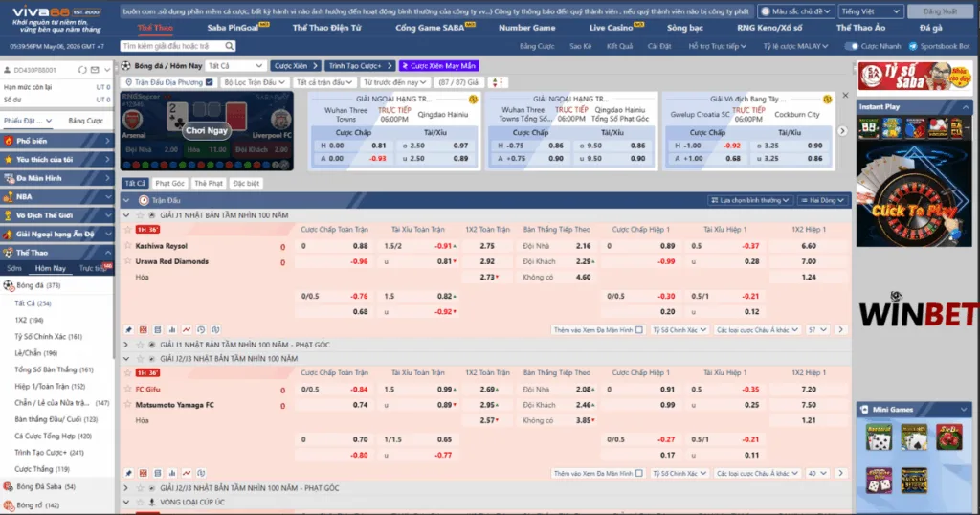The width and height of the screenshot is (980, 515).
Task: Pin icon under Kashiwa Reysol match
Action: tap(129, 330)
